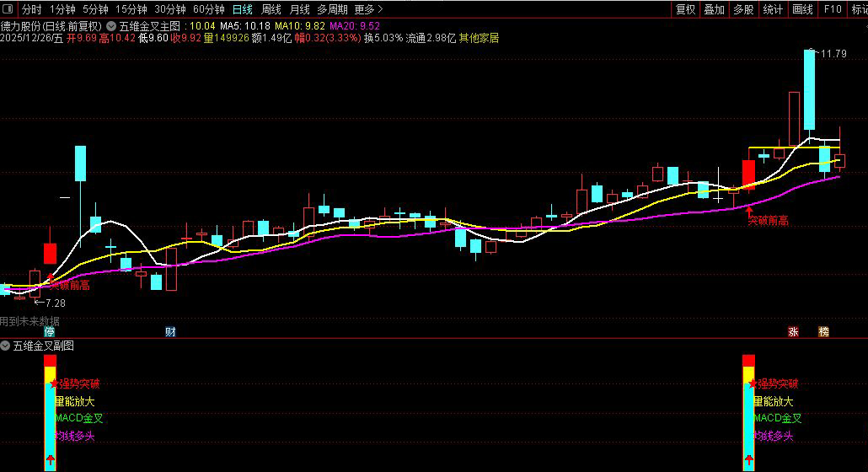Click the 涨 event marker

[793, 331]
